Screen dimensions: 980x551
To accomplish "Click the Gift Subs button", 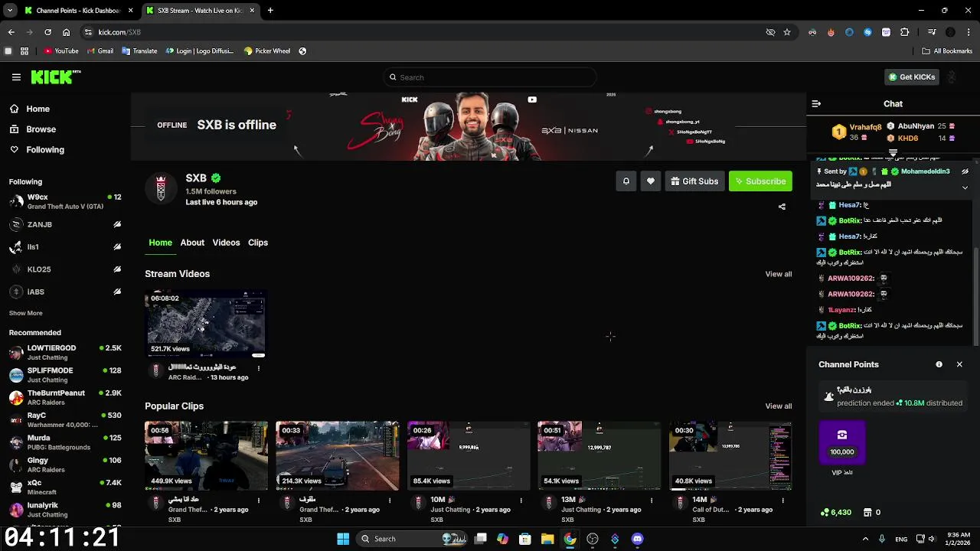I will pyautogui.click(x=694, y=181).
